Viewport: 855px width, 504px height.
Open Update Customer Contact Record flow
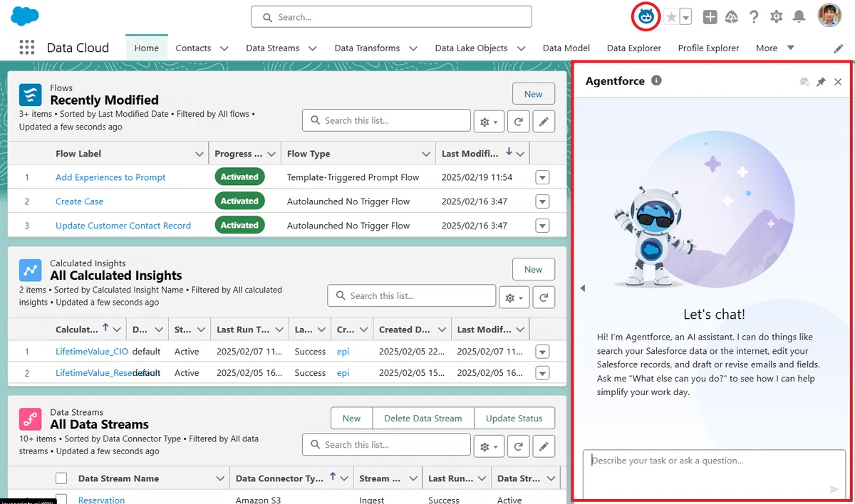123,226
